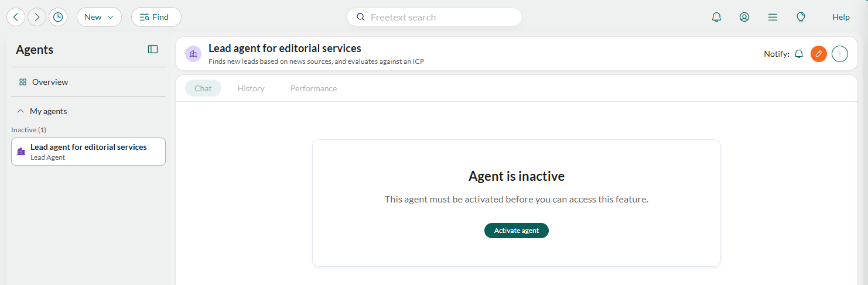
Task: Click the Activate agent button
Action: coord(517,231)
